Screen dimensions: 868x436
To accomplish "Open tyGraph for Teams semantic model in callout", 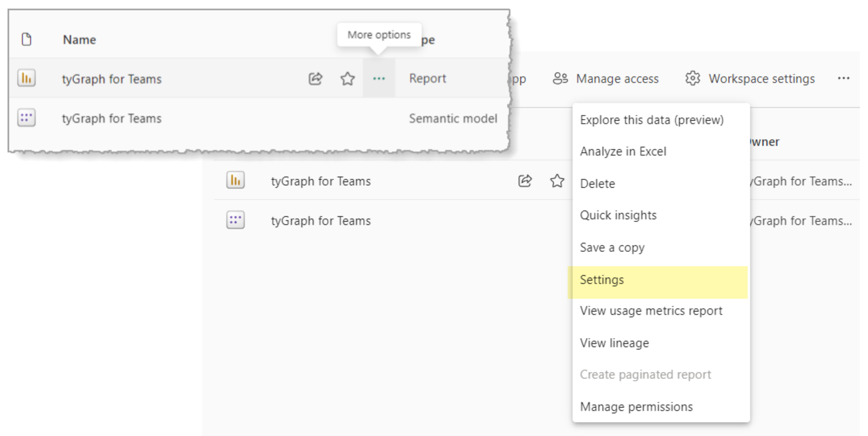I will click(x=112, y=118).
